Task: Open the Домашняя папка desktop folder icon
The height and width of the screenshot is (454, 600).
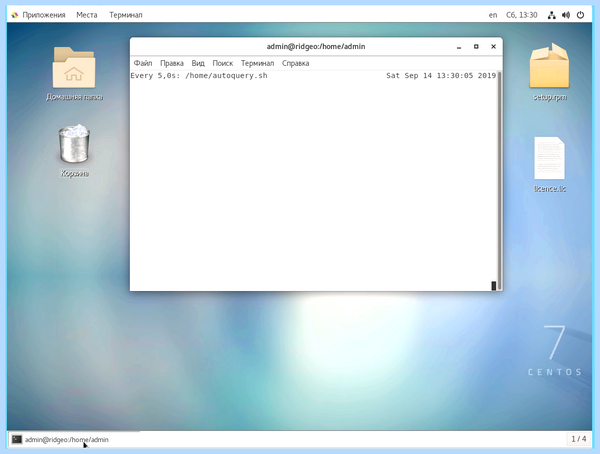Action: tap(74, 68)
